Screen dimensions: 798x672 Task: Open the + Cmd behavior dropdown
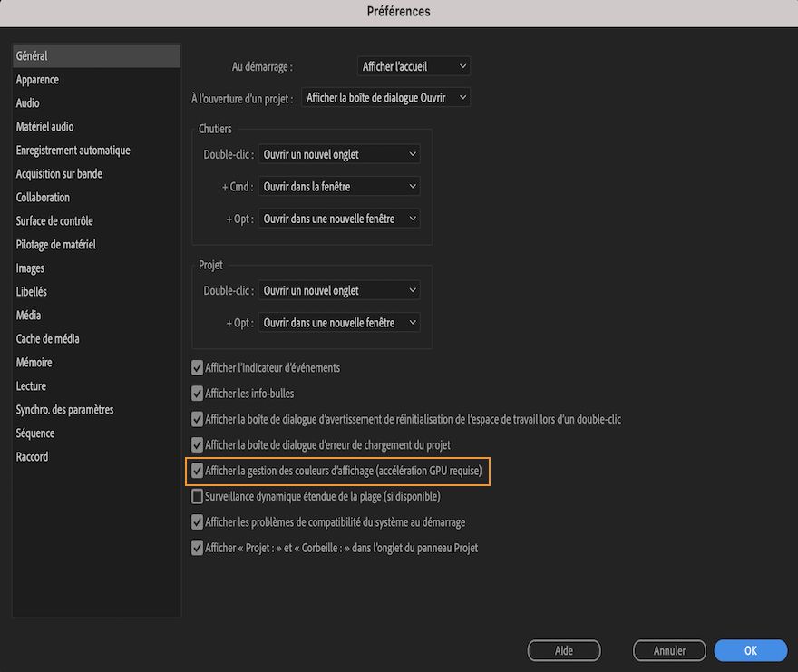[338, 186]
